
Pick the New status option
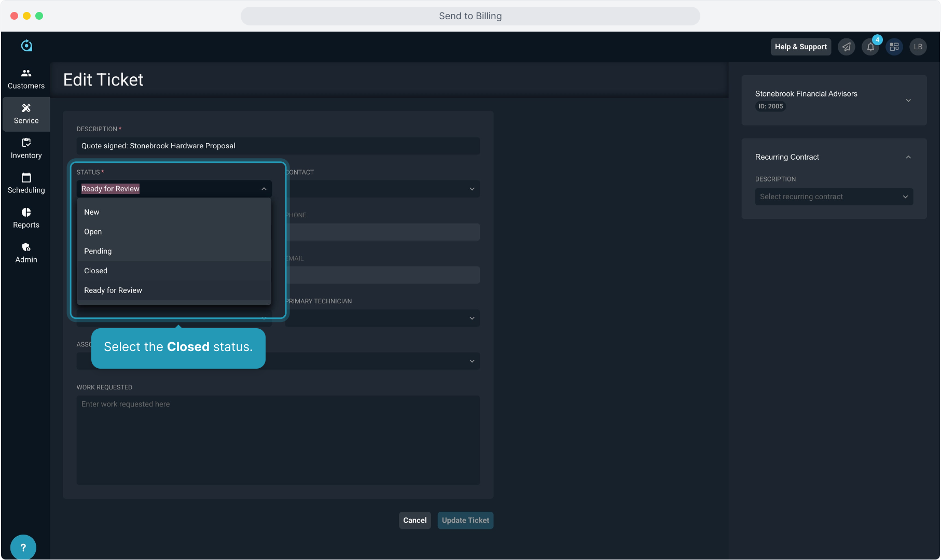point(92,212)
